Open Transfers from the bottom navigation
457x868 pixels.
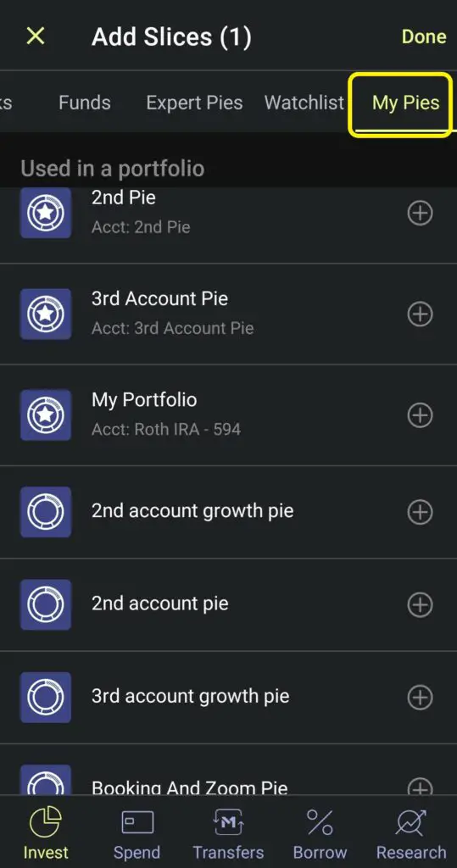pyautogui.click(x=228, y=833)
